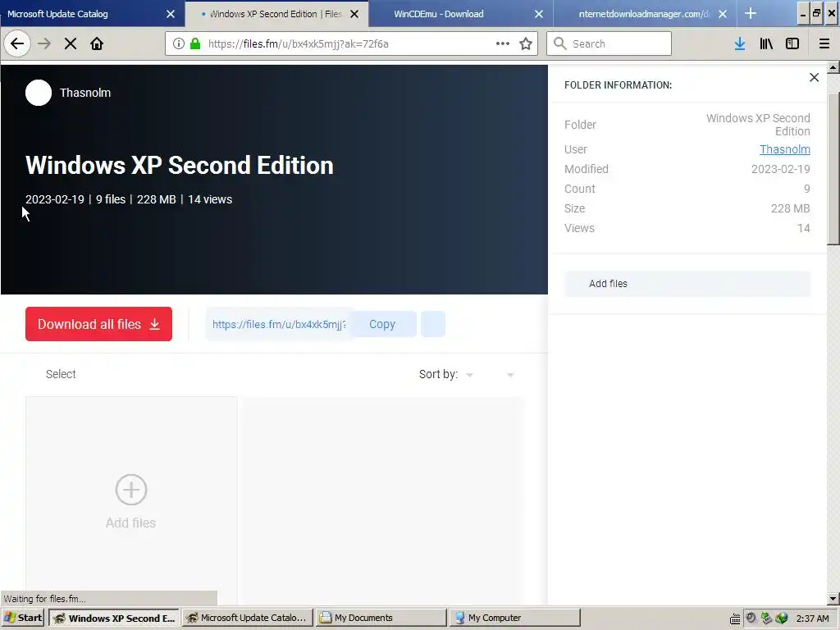The width and height of the screenshot is (840, 630).
Task: Click the network globe tray icon
Action: (x=782, y=619)
